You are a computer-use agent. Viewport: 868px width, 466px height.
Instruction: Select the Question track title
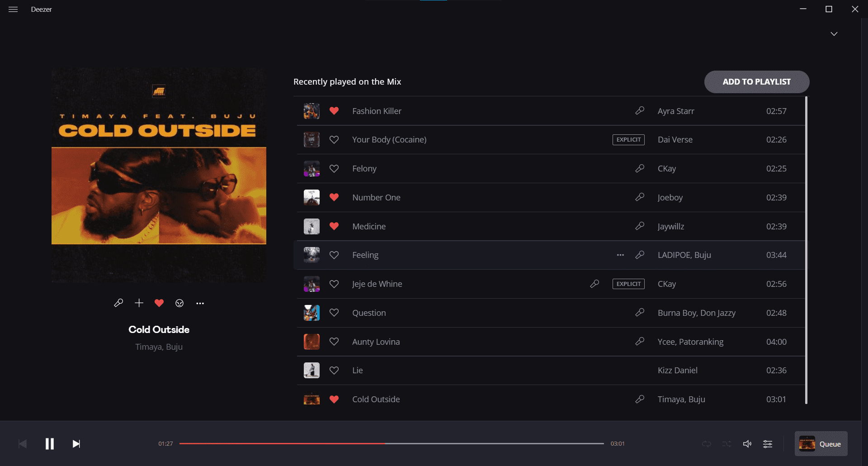point(369,313)
